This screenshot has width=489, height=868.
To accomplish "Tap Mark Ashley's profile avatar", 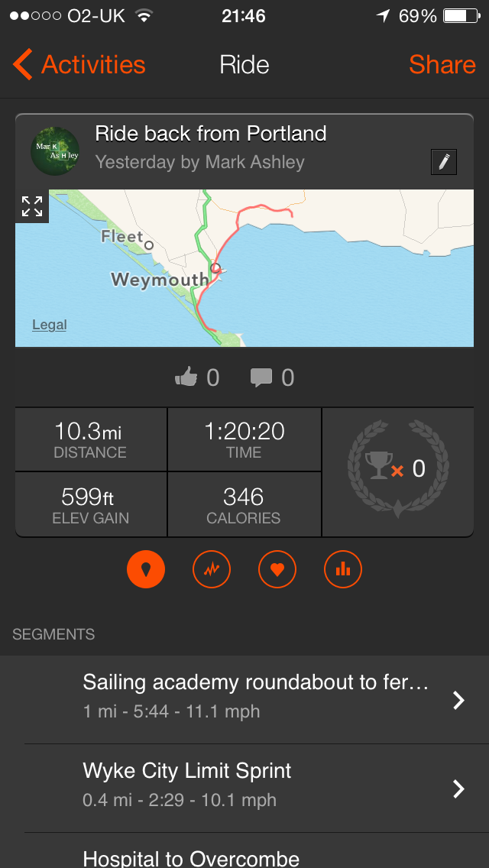I will (x=55, y=151).
